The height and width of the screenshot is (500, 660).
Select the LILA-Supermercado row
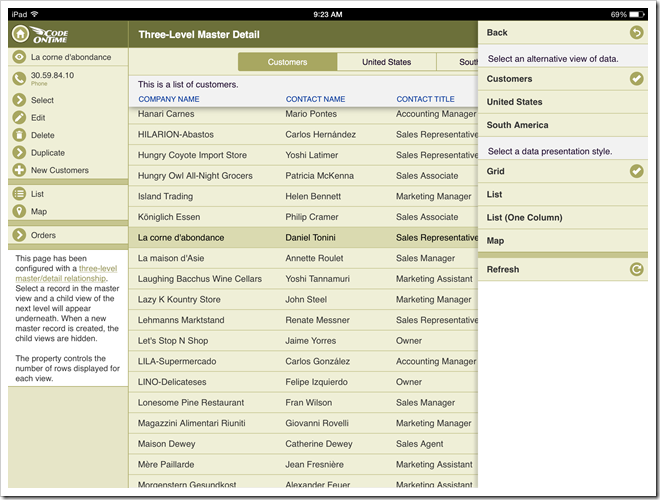303,361
